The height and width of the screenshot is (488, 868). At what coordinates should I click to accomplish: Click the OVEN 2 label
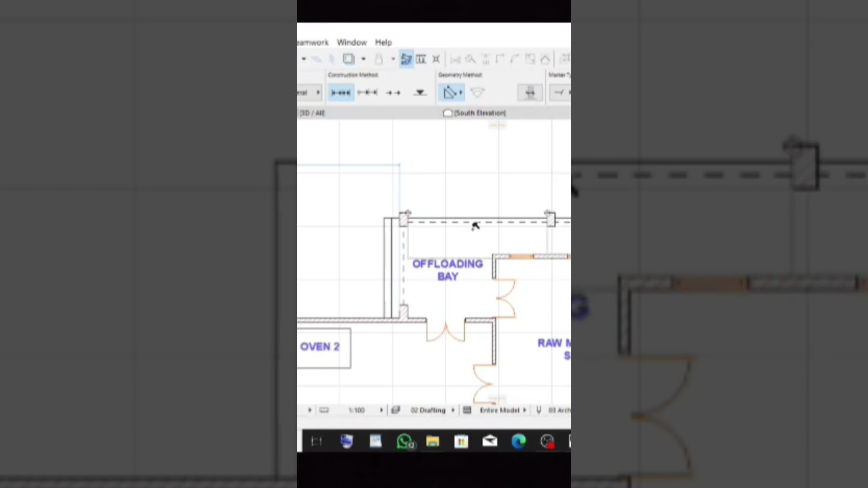point(320,346)
